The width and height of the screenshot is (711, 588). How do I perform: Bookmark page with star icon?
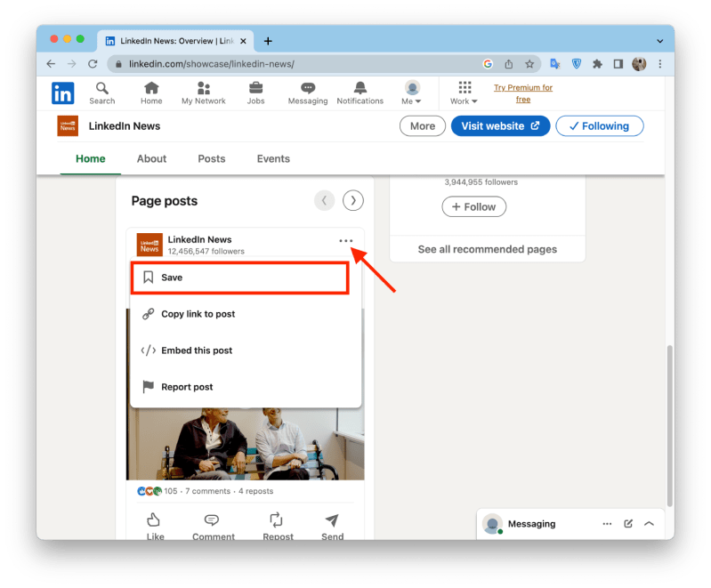(x=529, y=64)
